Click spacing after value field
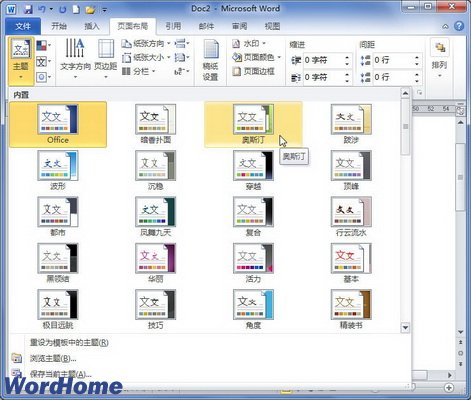Image resolution: width=471 pixels, height=400 pixels. 393,77
